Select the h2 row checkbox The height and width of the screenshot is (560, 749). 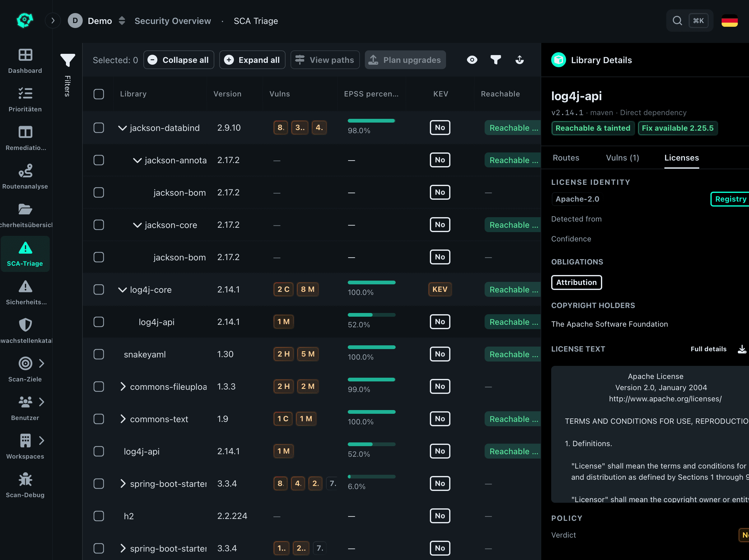pos(99,516)
